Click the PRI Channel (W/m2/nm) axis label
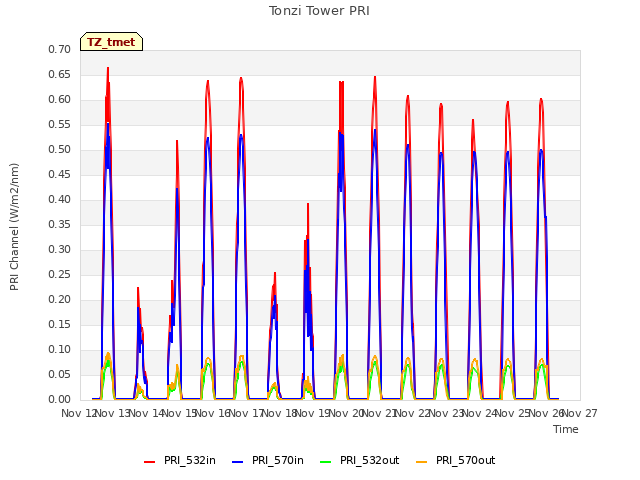 click(14, 227)
